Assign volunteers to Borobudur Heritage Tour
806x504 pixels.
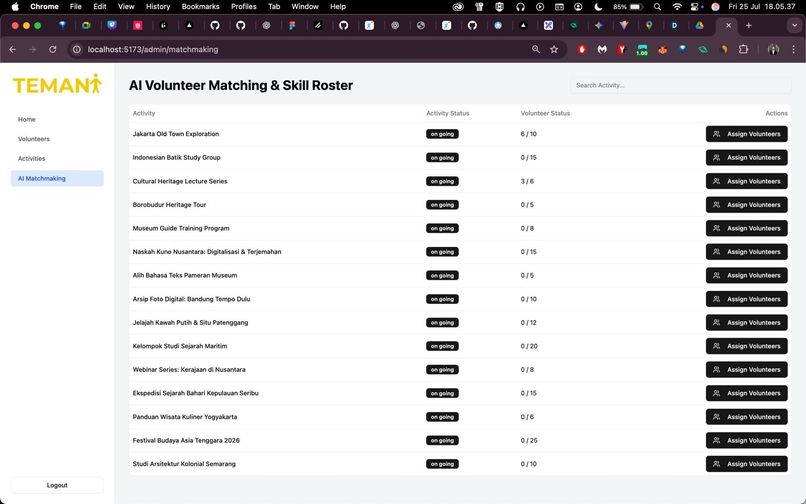point(746,205)
